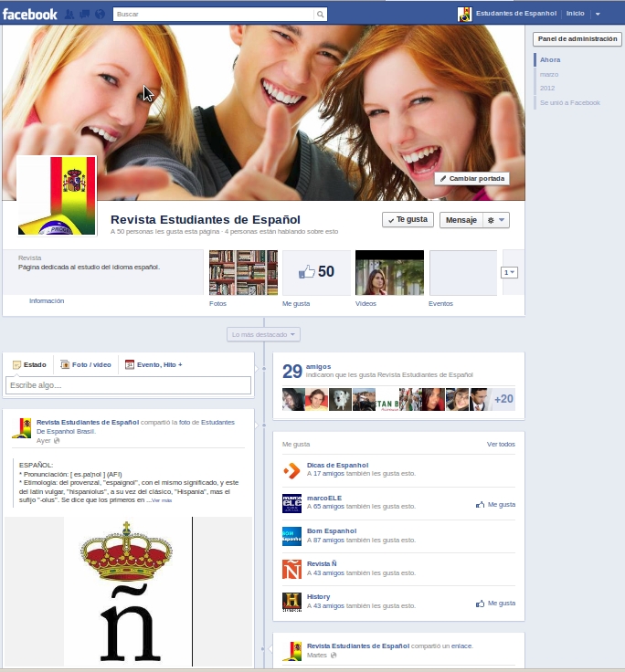Like the History page
The width and height of the screenshot is (625, 672).
coord(496,604)
